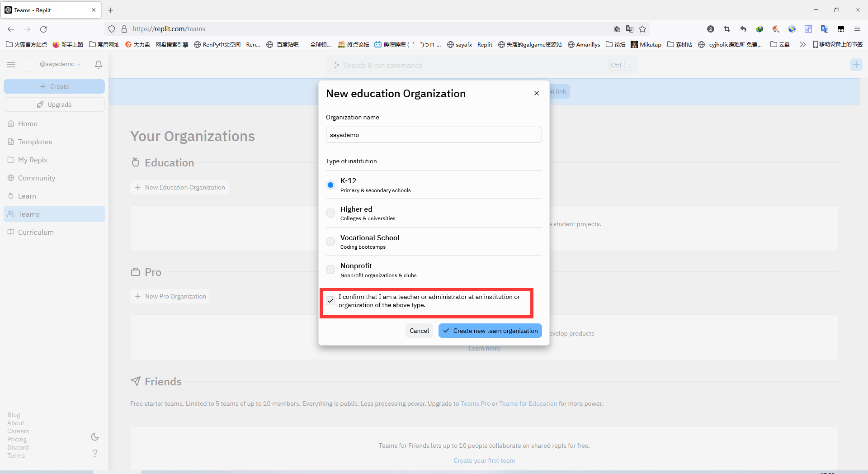Image resolution: width=868 pixels, height=474 pixels.
Task: Close the Teams - Replit tab
Action: coord(94,10)
